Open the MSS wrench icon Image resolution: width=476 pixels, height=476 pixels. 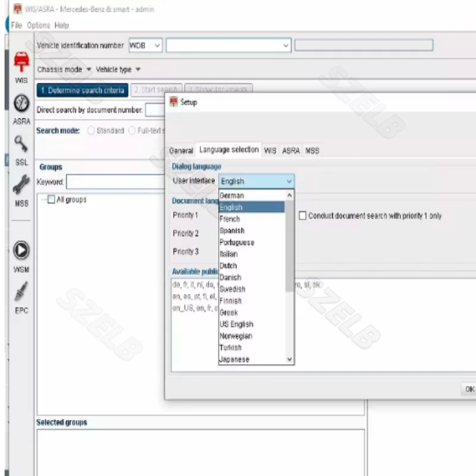[x=21, y=184]
